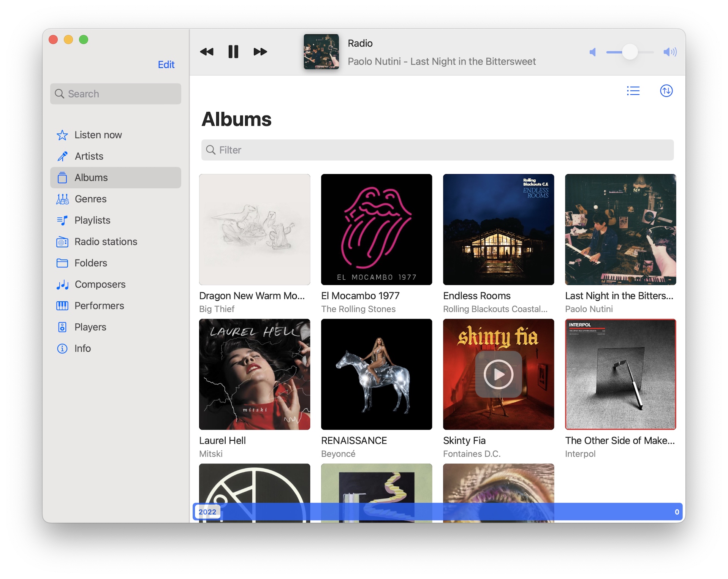This screenshot has height=579, width=728.
Task: Open Endless Rooms album cover
Action: [499, 229]
